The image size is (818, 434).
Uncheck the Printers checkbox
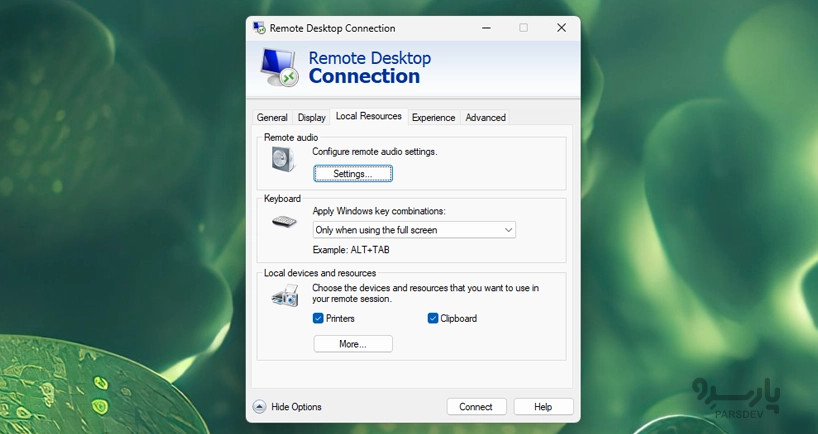tap(318, 318)
